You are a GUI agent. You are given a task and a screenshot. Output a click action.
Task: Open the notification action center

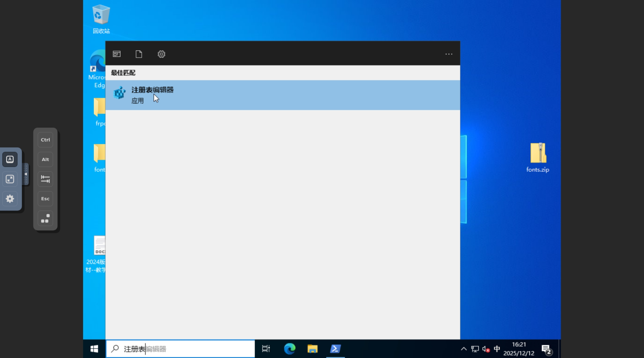pos(547,350)
